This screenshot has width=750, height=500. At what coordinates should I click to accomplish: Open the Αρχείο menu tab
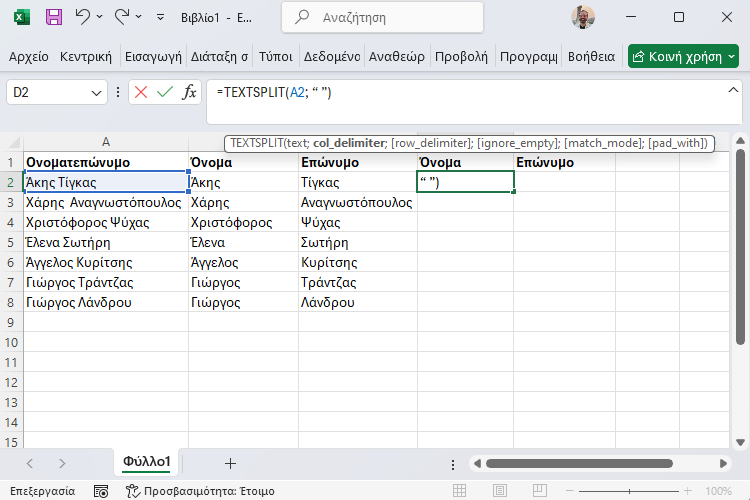click(28, 56)
